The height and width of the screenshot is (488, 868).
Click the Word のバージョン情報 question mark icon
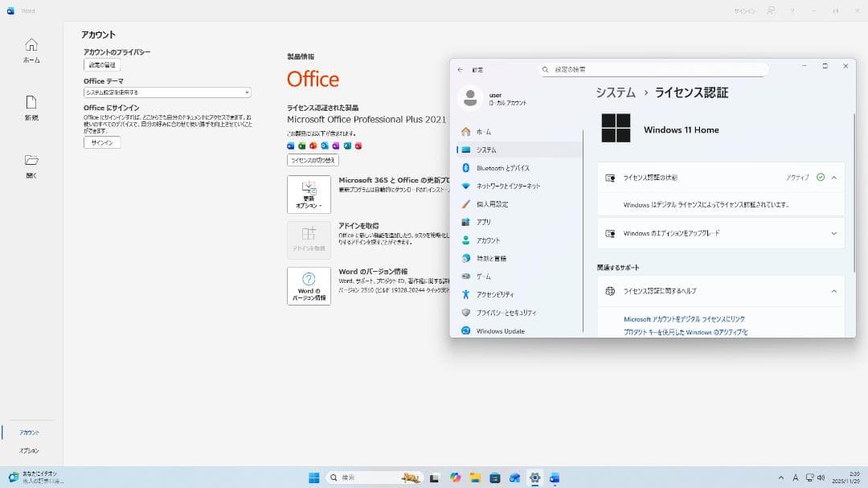point(309,279)
